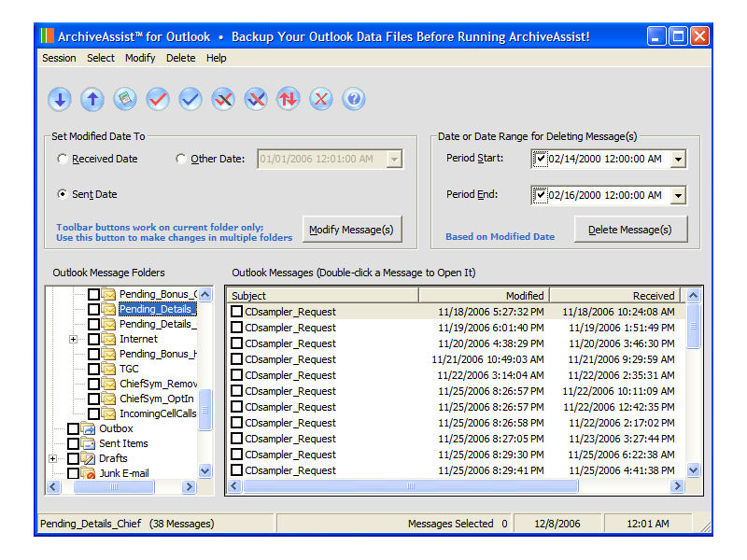Click the Drafts folder icon
747x560 pixels.
pos(88,458)
